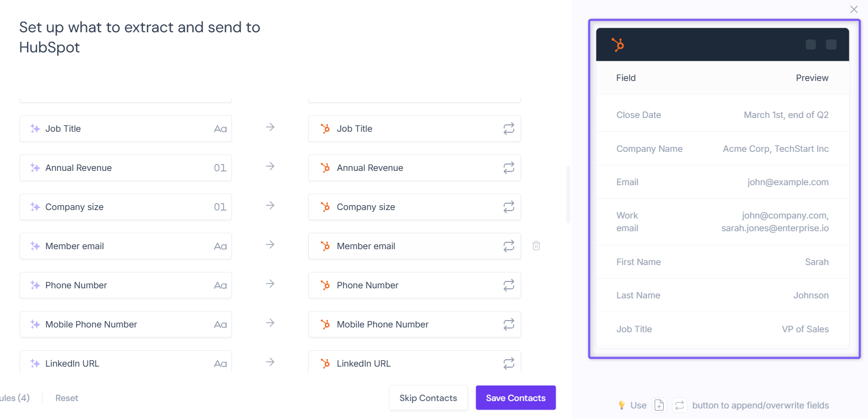Click Save Contacts button
Screen dimensions: 868x419
click(516, 398)
